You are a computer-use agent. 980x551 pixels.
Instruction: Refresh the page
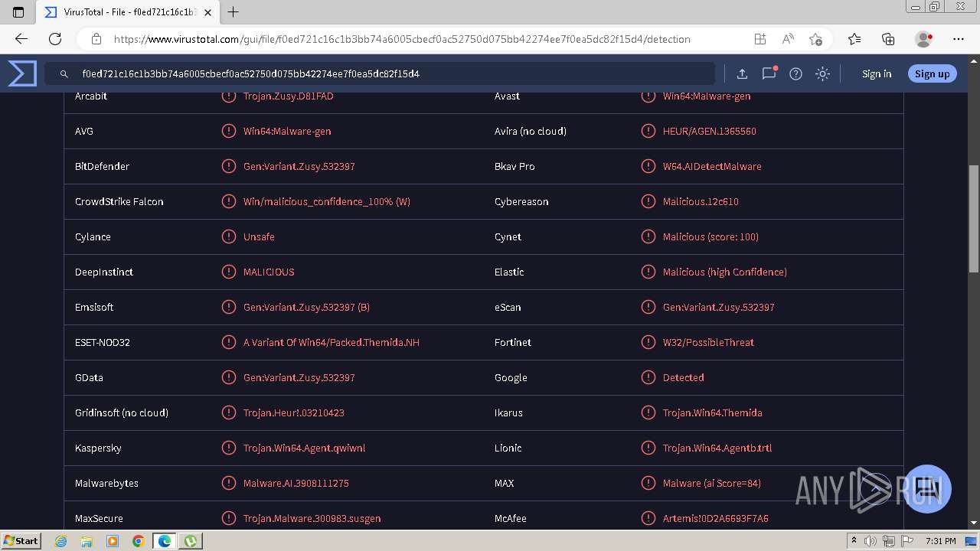55,39
